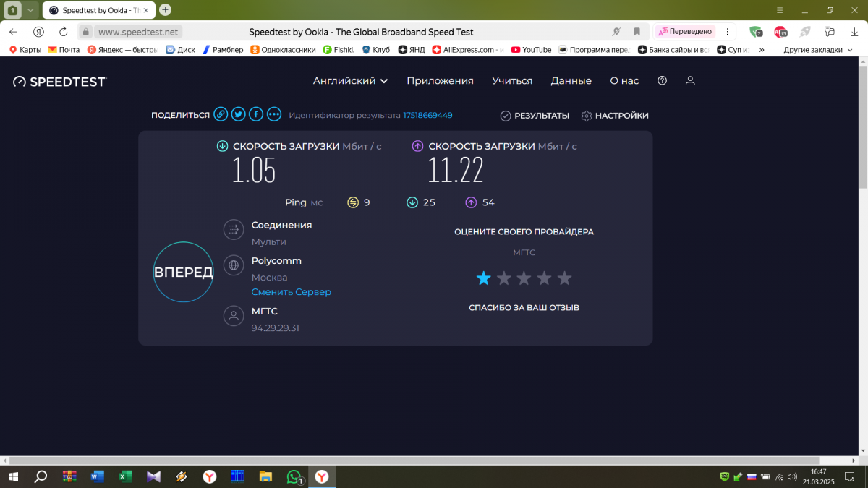The image size is (868, 488).
Task: Open the Windows Start menu
Action: point(13,476)
